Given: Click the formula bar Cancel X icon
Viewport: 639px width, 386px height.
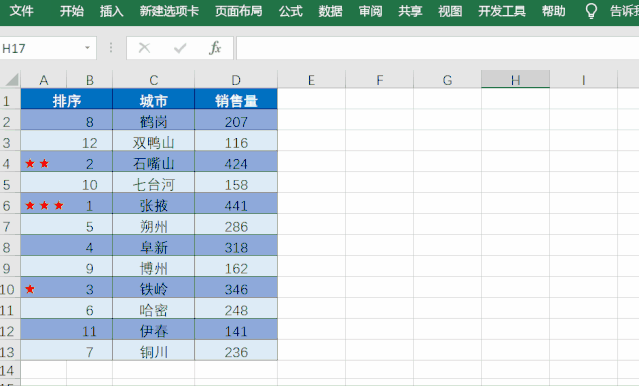Looking at the screenshot, I should [144, 48].
